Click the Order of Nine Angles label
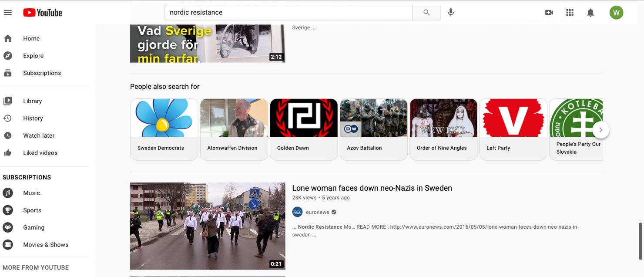 click(x=442, y=148)
